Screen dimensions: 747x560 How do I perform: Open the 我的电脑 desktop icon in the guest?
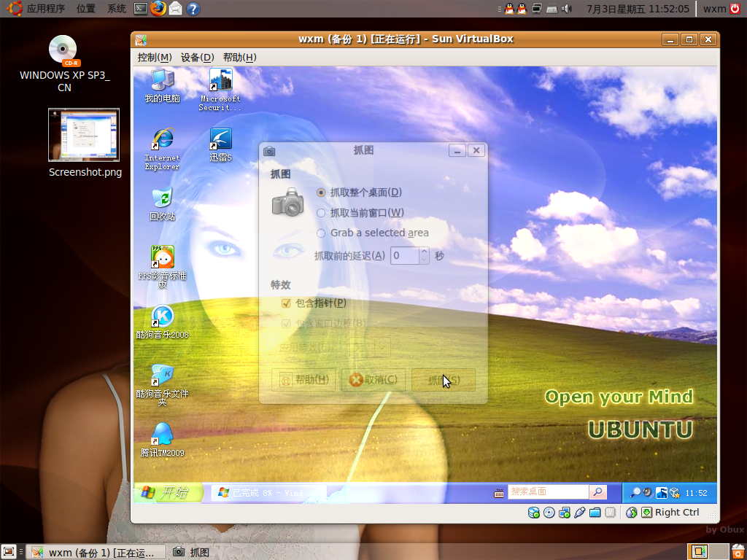pos(163,80)
